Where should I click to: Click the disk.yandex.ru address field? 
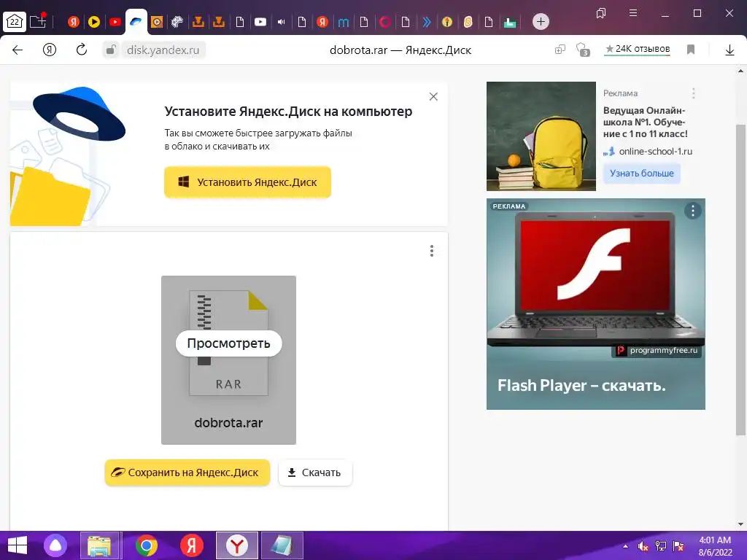click(x=163, y=50)
